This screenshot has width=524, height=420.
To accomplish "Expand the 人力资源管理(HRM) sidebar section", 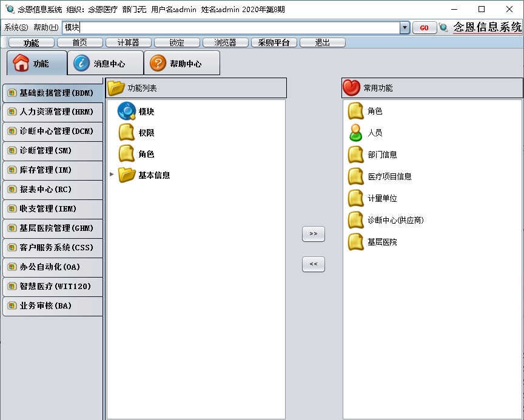I will coord(53,112).
